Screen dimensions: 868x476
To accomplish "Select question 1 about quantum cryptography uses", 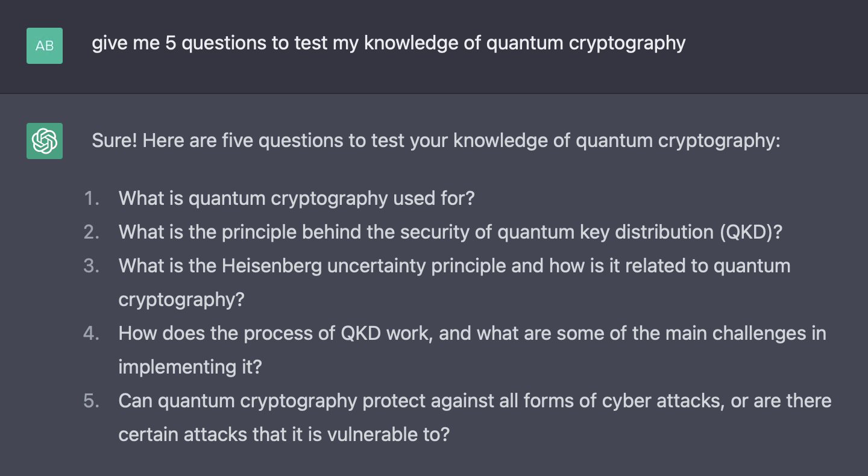I will pyautogui.click(x=297, y=199).
